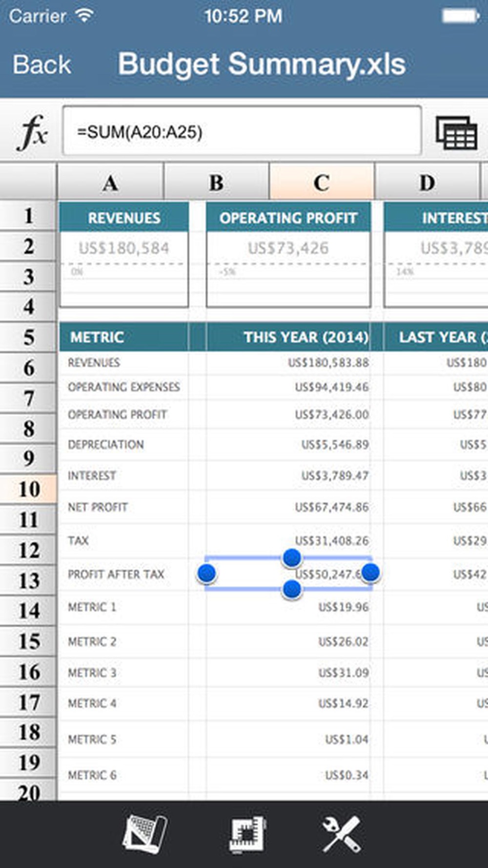This screenshot has height=868, width=488.
Task: Select the US$180,583.88 cell
Action: pyautogui.click(x=288, y=362)
